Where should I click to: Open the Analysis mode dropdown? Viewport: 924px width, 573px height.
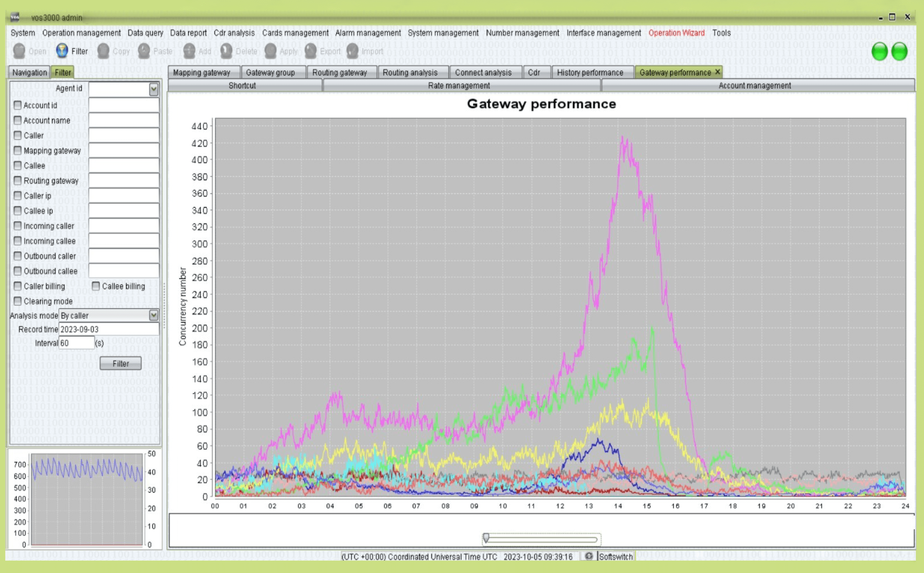point(154,315)
